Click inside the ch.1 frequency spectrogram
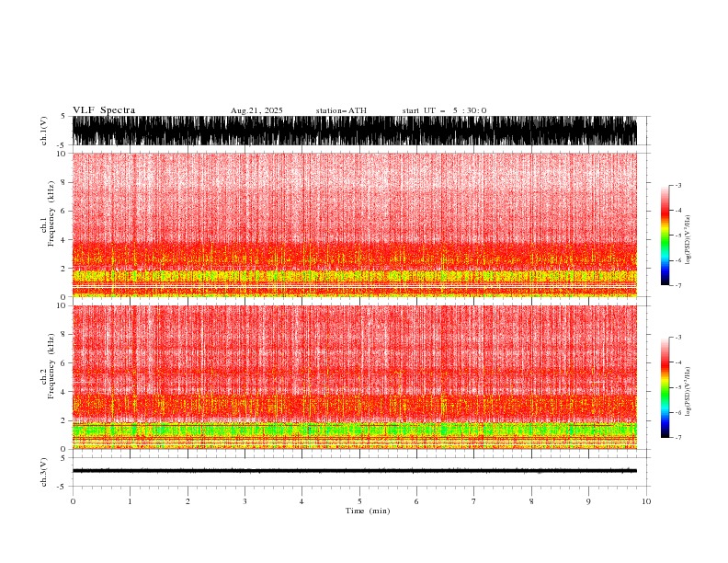 coord(355,224)
